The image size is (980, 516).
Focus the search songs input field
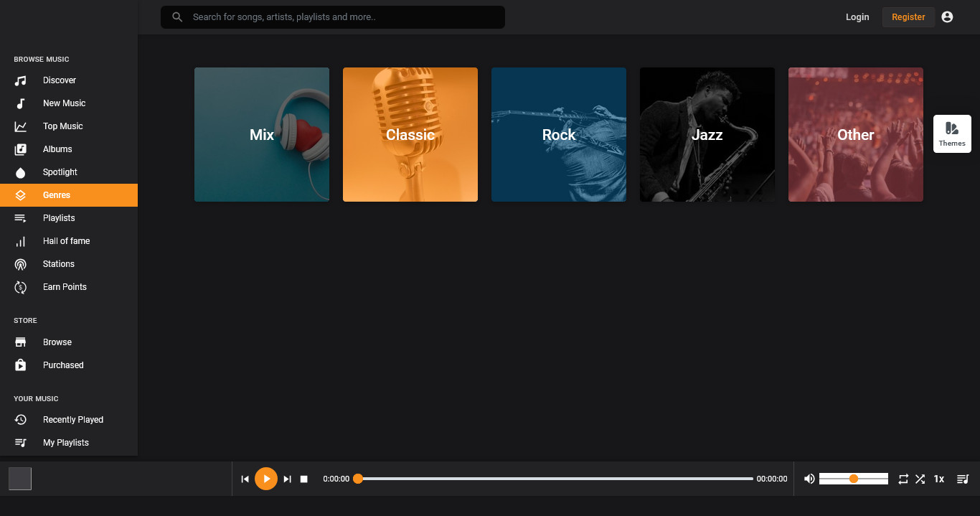click(333, 17)
